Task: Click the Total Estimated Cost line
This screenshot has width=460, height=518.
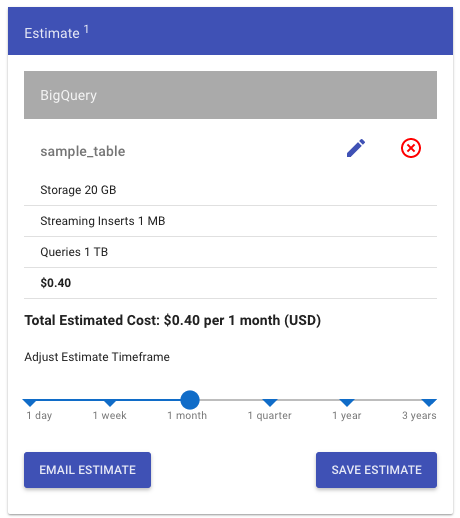Action: point(173,320)
